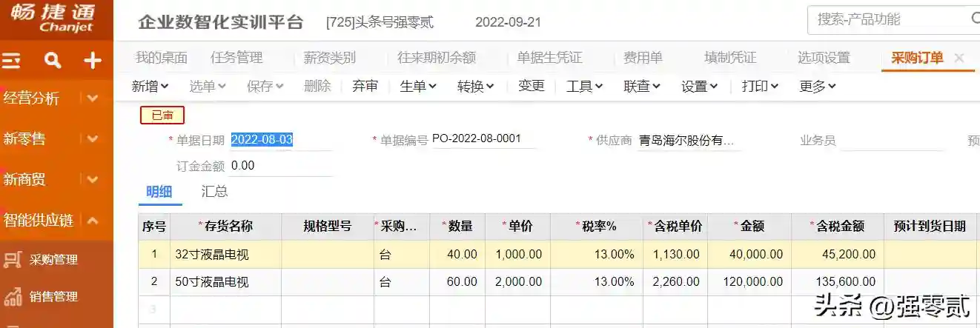Screen dimensions: 980x328
Task: Click the hamburger menu icon in sidebar
Action: (x=11, y=61)
